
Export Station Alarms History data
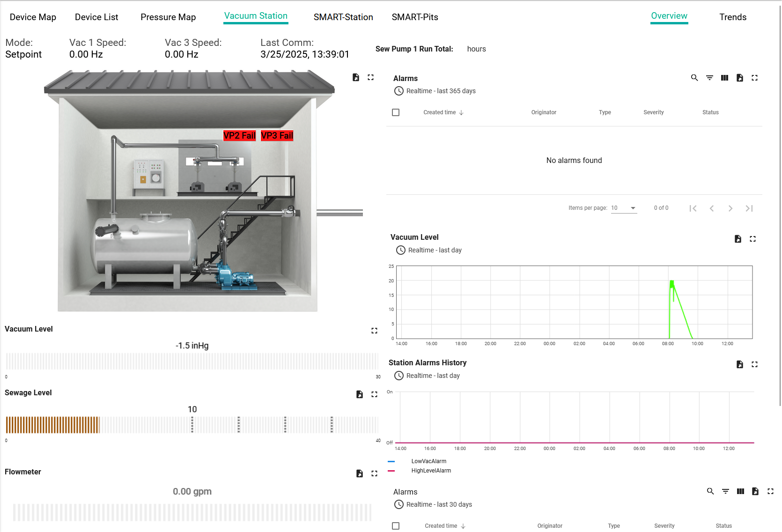pos(740,364)
